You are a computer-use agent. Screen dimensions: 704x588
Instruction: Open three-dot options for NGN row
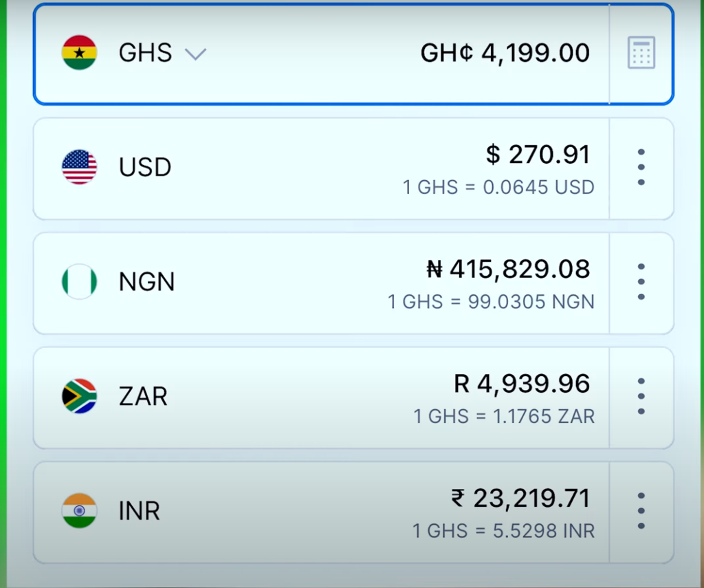[x=641, y=282]
